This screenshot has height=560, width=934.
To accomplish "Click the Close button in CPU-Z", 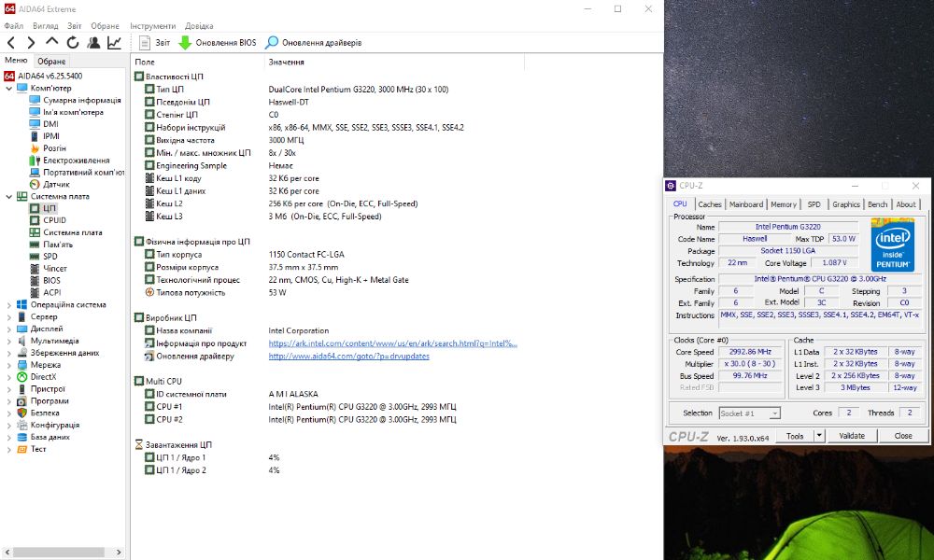I will coord(903,436).
